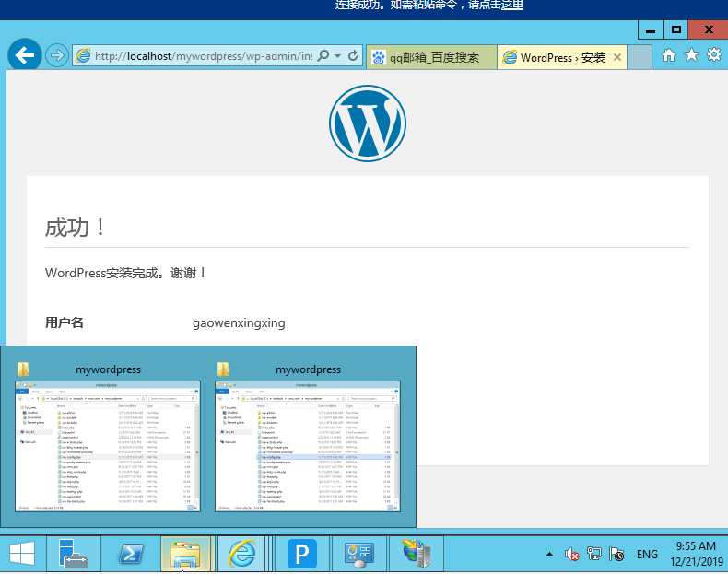Click the WordPress安装完成。谢谢！ message
Image resolution: width=728 pixels, height=574 pixels.
click(x=126, y=273)
